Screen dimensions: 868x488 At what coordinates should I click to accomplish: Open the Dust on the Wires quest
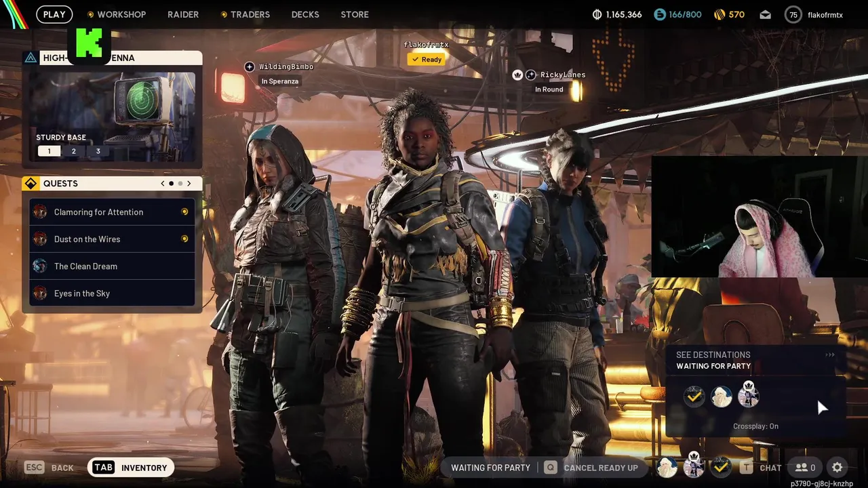(112, 239)
